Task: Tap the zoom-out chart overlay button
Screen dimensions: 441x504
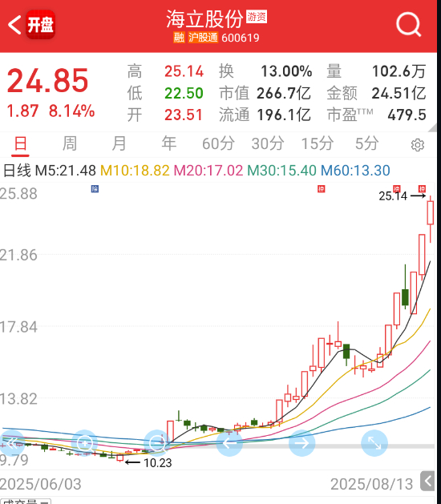Action: 157,443
